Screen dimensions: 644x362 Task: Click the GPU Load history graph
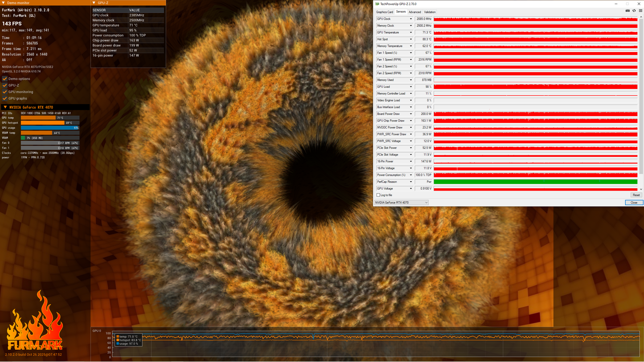pyautogui.click(x=535, y=87)
